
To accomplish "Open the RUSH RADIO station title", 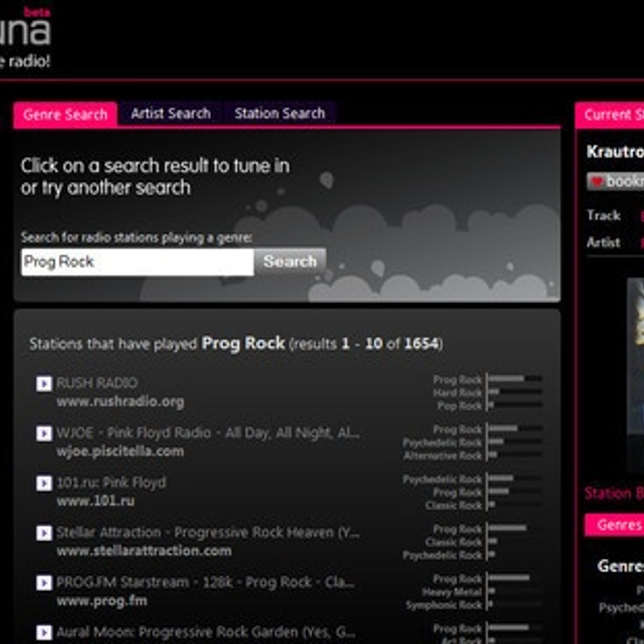I will click(97, 383).
